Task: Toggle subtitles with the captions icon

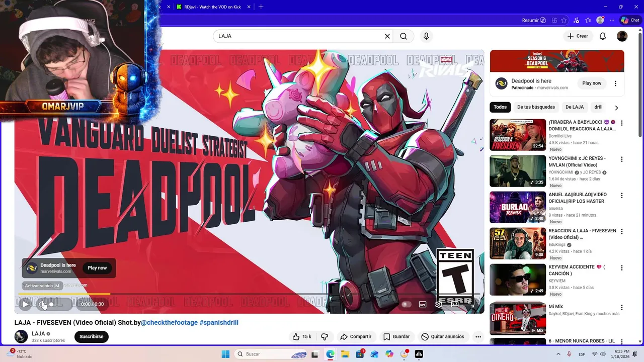Action: click(423, 304)
